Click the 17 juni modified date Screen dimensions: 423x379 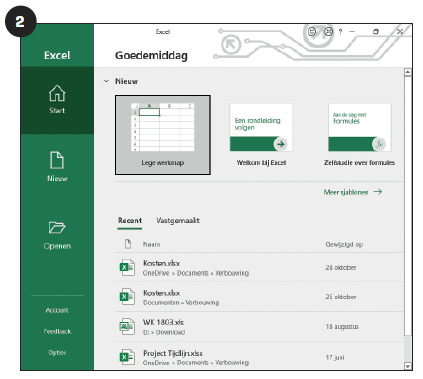click(335, 357)
